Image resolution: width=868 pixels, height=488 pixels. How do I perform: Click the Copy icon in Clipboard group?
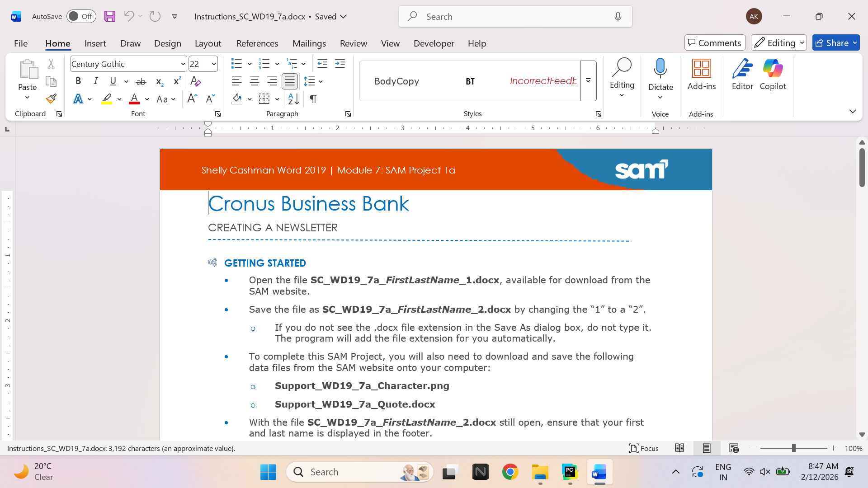(x=51, y=81)
